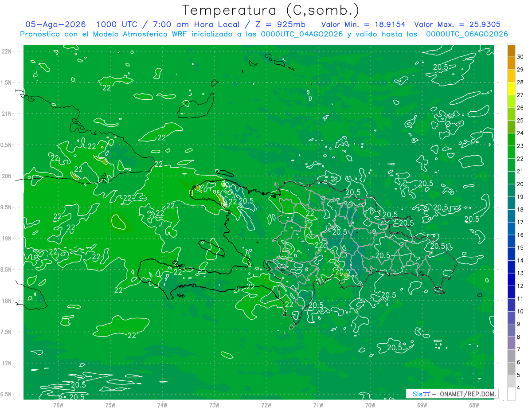The width and height of the screenshot is (532, 411).
Task: Click the legend value "24"
Action: (x=520, y=133)
